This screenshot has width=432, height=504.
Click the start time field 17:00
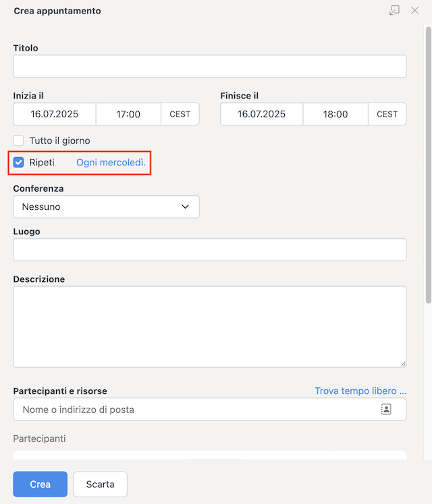coord(128,114)
